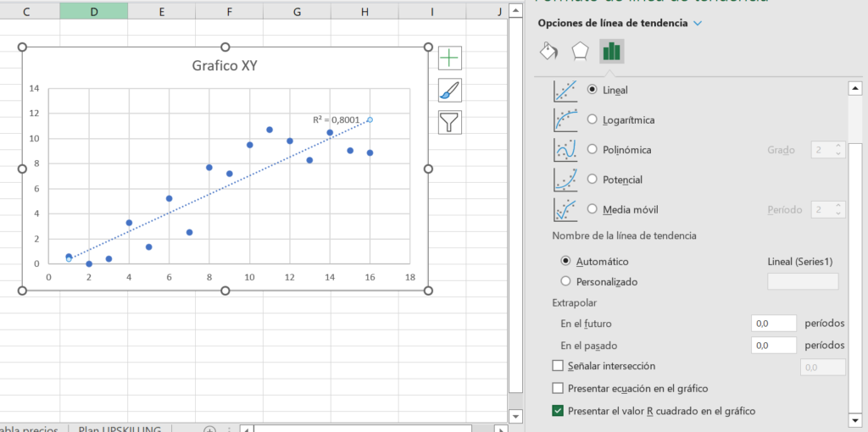Viewport: 868px width, 432px height.
Task: Click the Media móvil trendline preview icon
Action: click(x=565, y=209)
